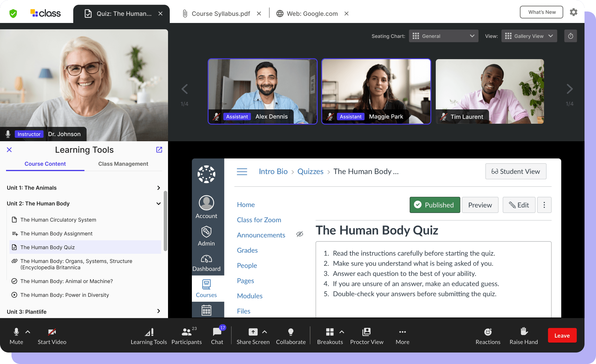
Task: Open Share Screen options arrow
Action: (x=265, y=332)
